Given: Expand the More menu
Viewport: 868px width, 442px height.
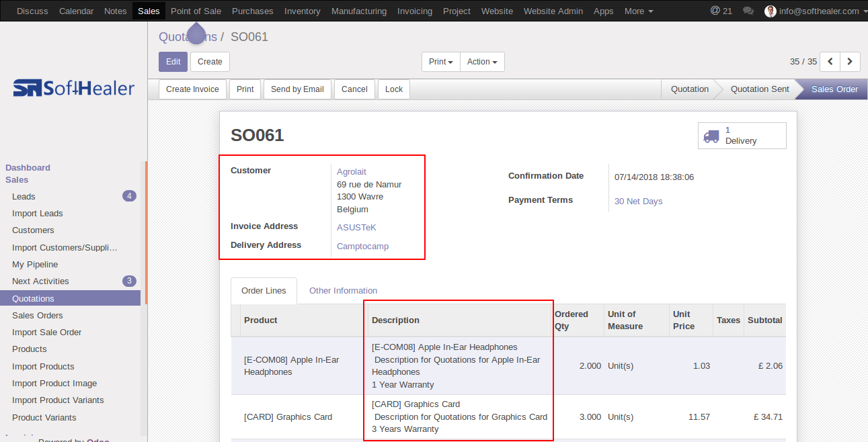Looking at the screenshot, I should (x=639, y=11).
